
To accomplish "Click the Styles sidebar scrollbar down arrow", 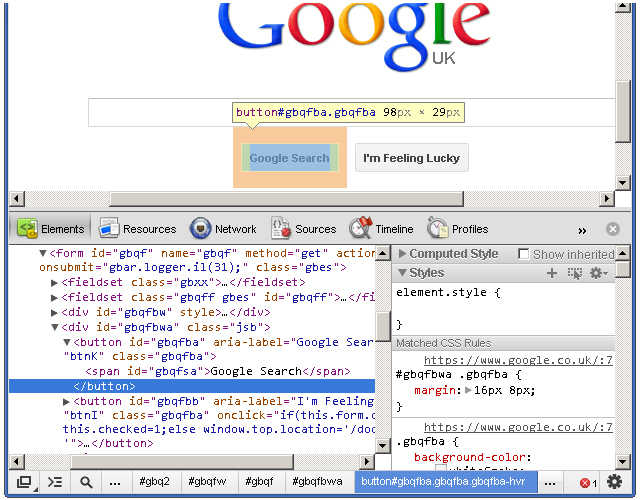I will 622,462.
